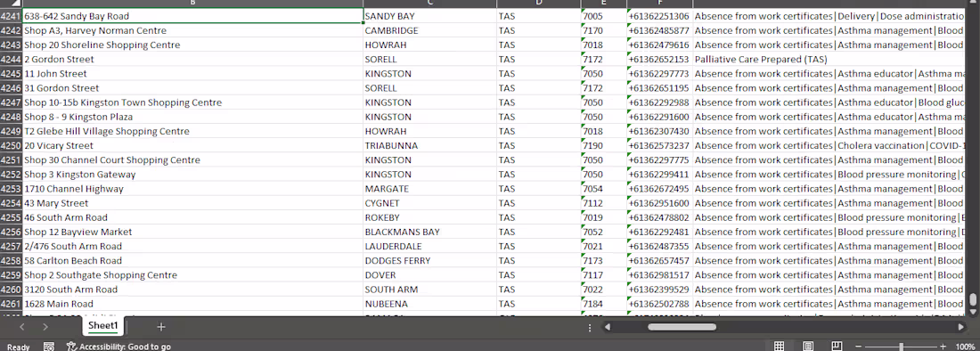Select row header 4250
This screenshot has height=351, width=980.
point(12,145)
